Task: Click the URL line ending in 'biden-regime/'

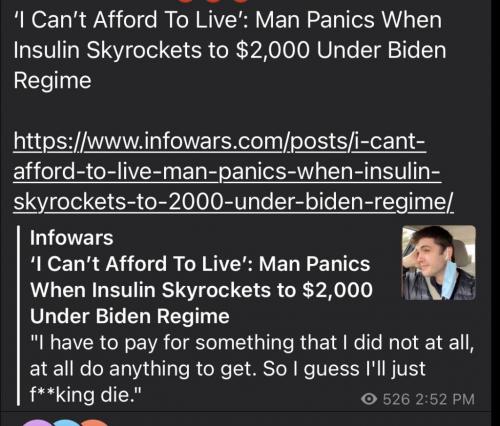Action: (233, 202)
